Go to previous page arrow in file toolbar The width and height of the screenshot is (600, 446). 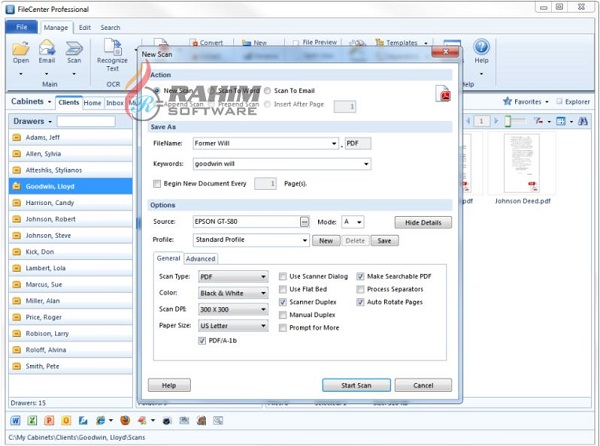pos(468,121)
